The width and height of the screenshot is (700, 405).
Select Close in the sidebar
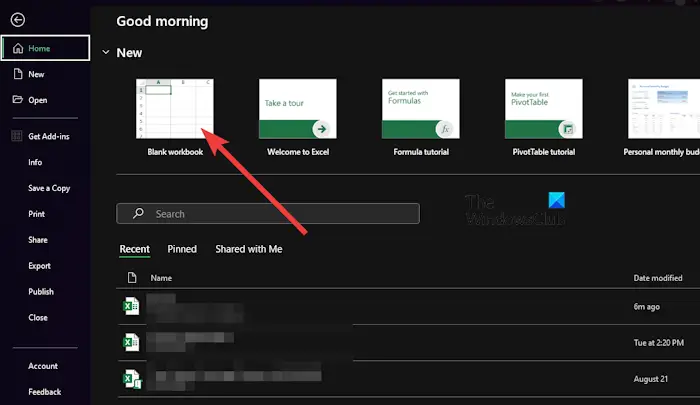[x=38, y=318]
